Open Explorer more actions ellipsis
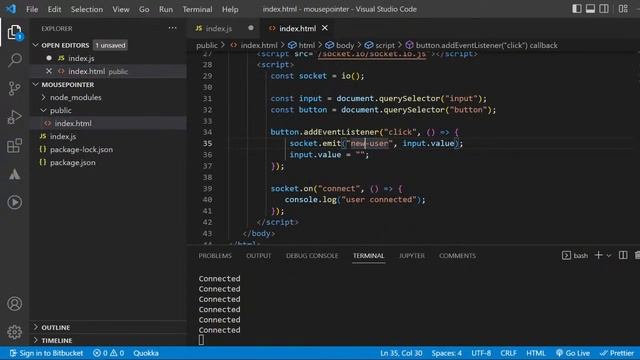This screenshot has width=640, height=360. (172, 28)
